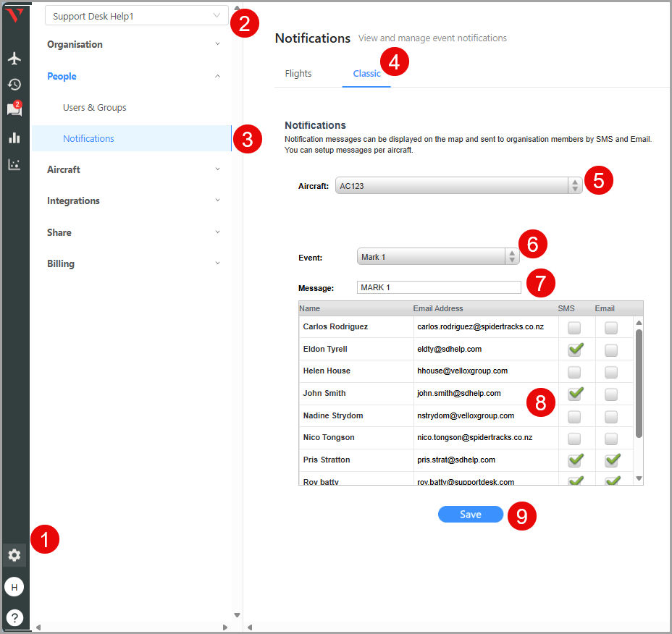The image size is (672, 634).
Task: Open the history clock icon
Action: 14,84
